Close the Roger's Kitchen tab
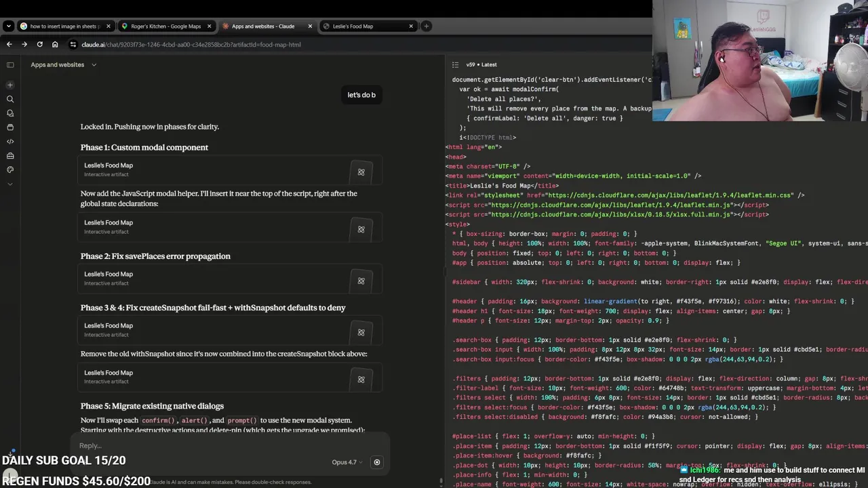This screenshot has height=488, width=868. click(209, 26)
